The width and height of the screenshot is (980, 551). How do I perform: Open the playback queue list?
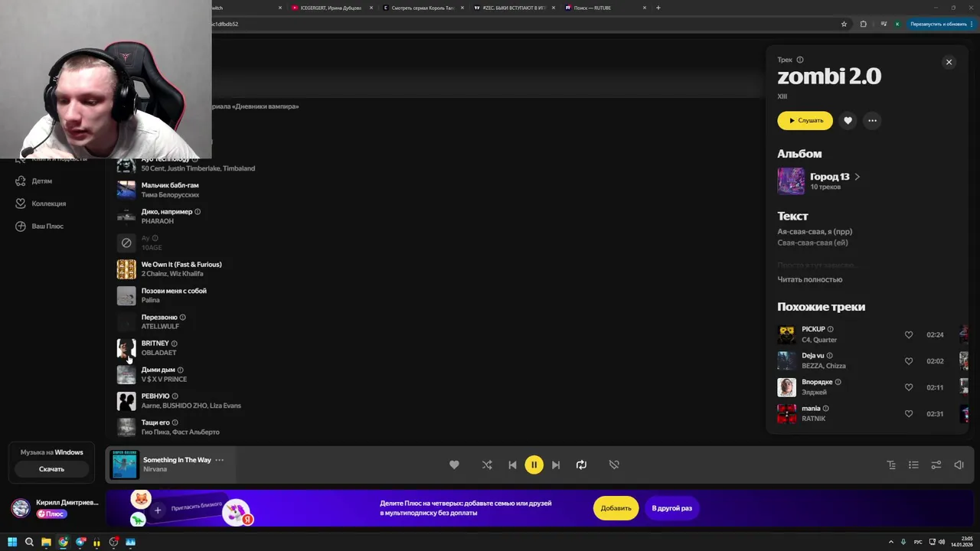[913, 465]
